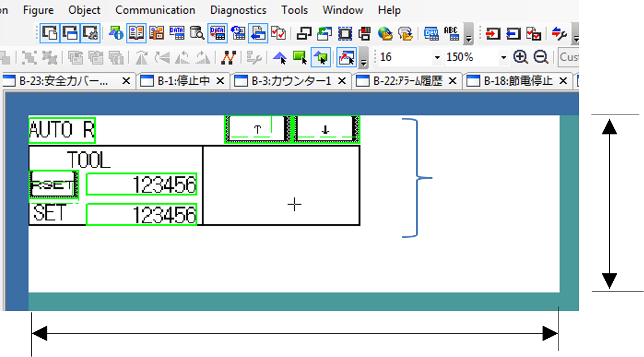Viewport: 644px width, 357px height.
Task: Open the Window menu
Action: (x=343, y=10)
